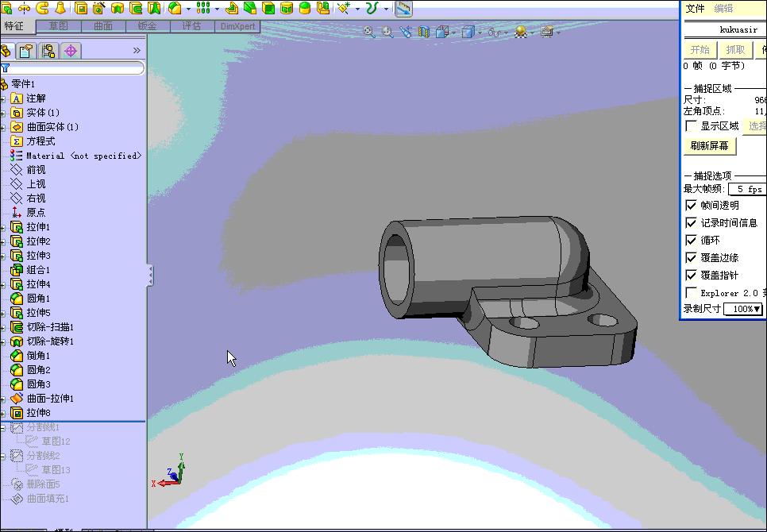Open the ConfigurationManager panel tab
The image size is (767, 532).
[x=48, y=51]
